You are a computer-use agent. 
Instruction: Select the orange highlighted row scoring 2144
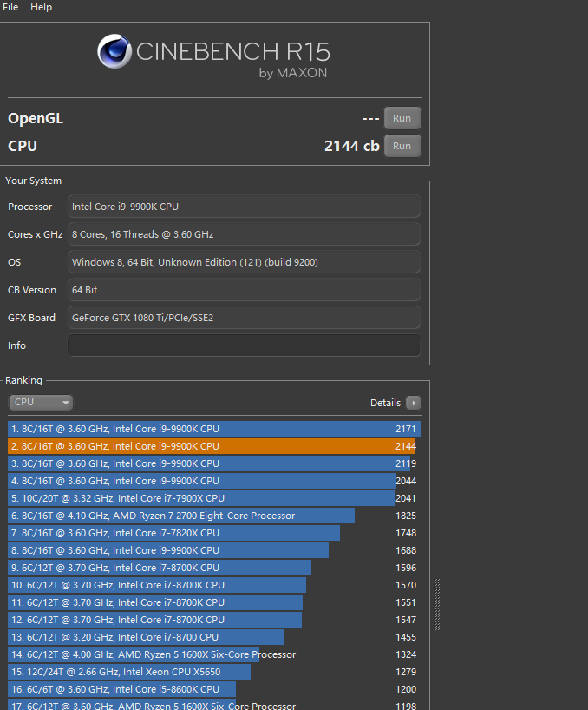pos(214,446)
